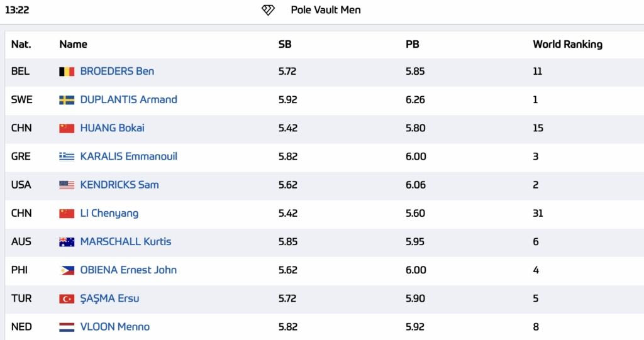Image resolution: width=644 pixels, height=340 pixels.
Task: Click the Diamond League logo icon
Action: coord(268,10)
